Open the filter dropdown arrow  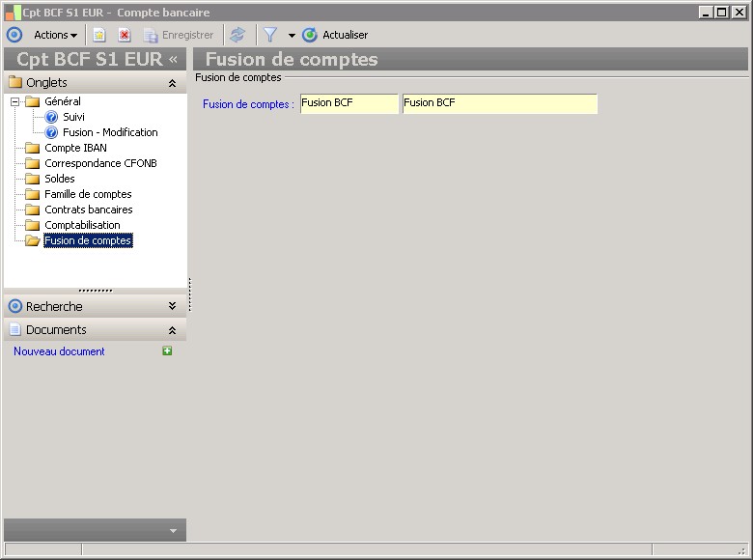pyautogui.click(x=292, y=36)
